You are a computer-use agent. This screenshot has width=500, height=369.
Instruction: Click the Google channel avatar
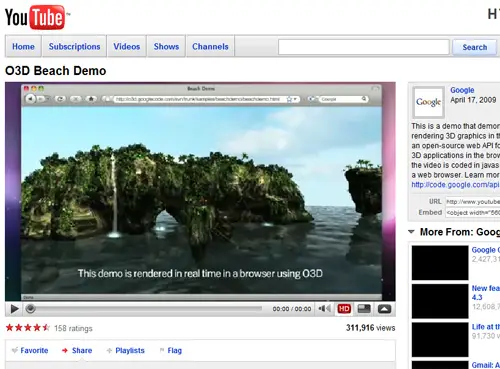click(429, 102)
